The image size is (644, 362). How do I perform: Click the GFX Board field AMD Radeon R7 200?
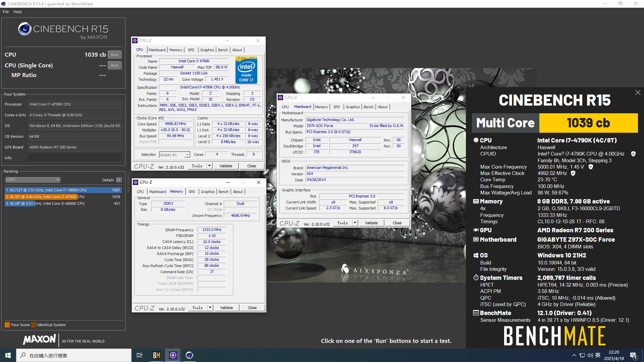coord(74,147)
